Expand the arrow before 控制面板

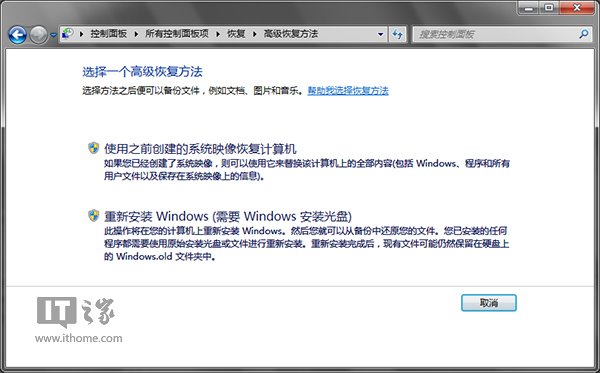pyautogui.click(x=82, y=34)
